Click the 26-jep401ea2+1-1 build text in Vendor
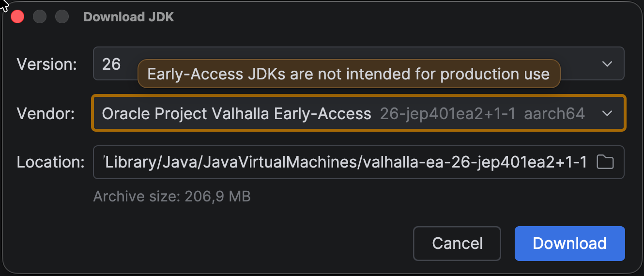 447,114
